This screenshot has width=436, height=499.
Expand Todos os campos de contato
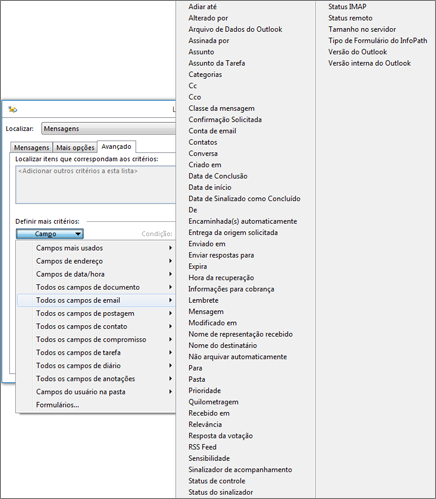[96, 326]
